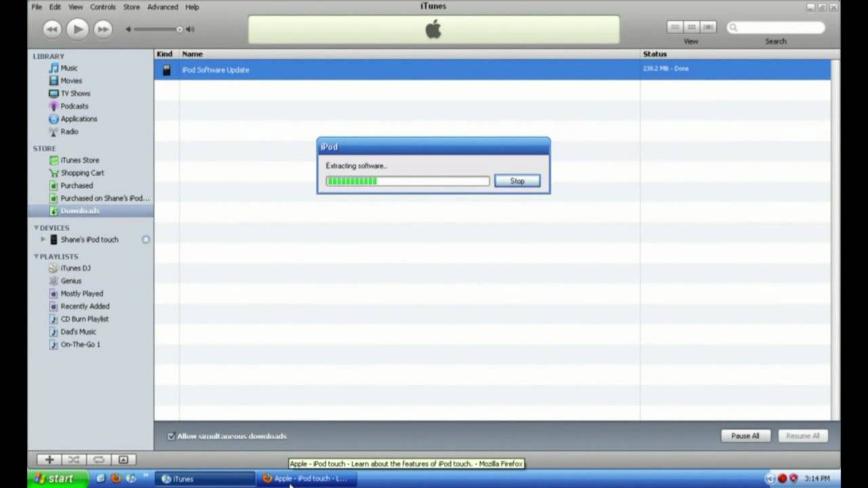This screenshot has height=488, width=868.
Task: Click the taskbar clock showing 3:14 PM
Action: point(816,479)
